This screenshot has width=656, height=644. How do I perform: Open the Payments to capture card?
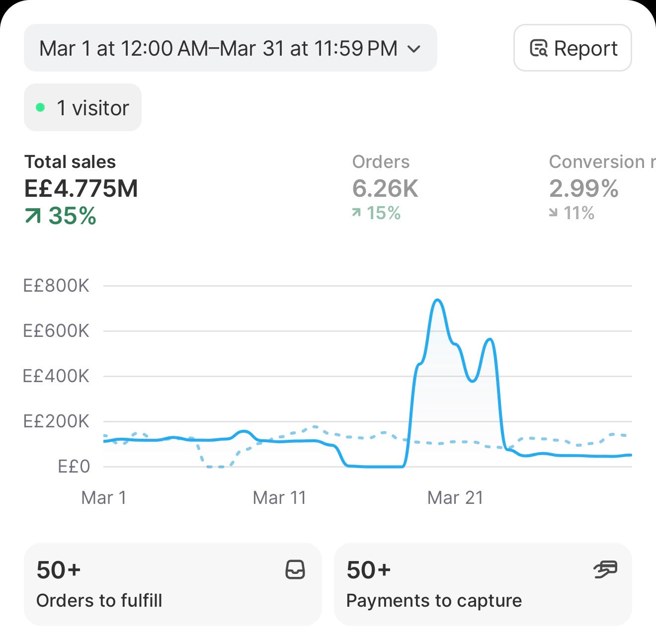[483, 584]
